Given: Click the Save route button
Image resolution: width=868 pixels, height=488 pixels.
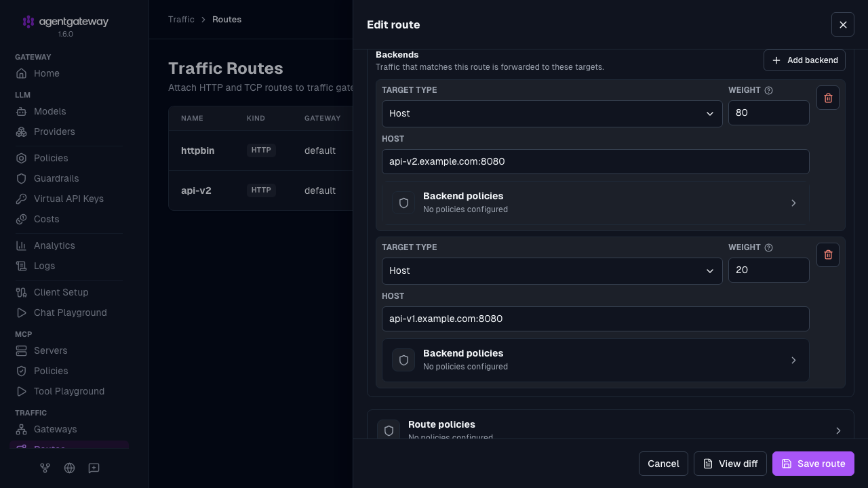Looking at the screenshot, I should click(x=813, y=464).
